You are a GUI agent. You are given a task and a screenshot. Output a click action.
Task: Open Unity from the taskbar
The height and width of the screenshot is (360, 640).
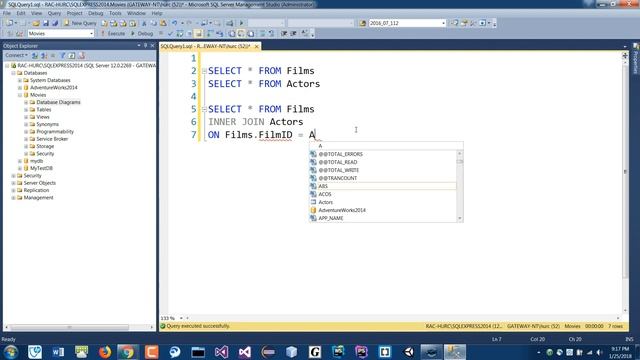click(409, 352)
